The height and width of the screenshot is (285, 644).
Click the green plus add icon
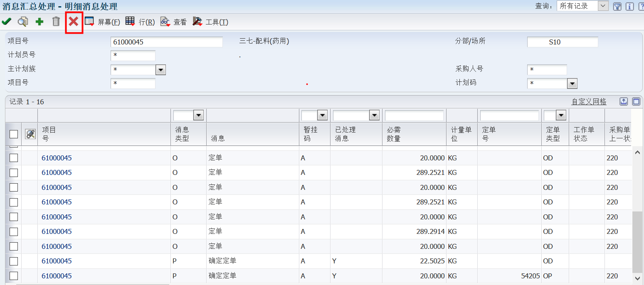[x=39, y=22]
